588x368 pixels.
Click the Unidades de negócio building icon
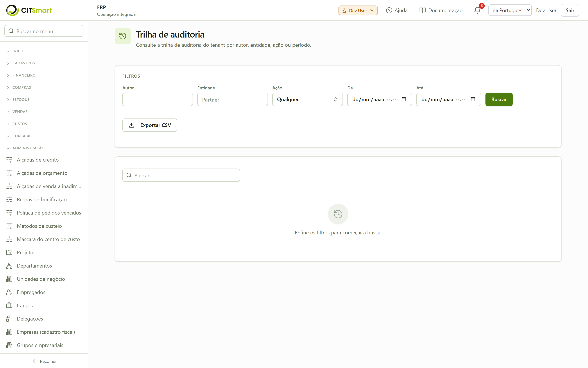point(9,279)
